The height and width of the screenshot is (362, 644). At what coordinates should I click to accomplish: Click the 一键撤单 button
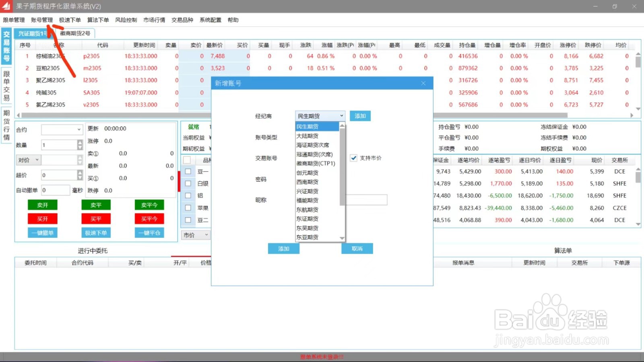pos(43,233)
